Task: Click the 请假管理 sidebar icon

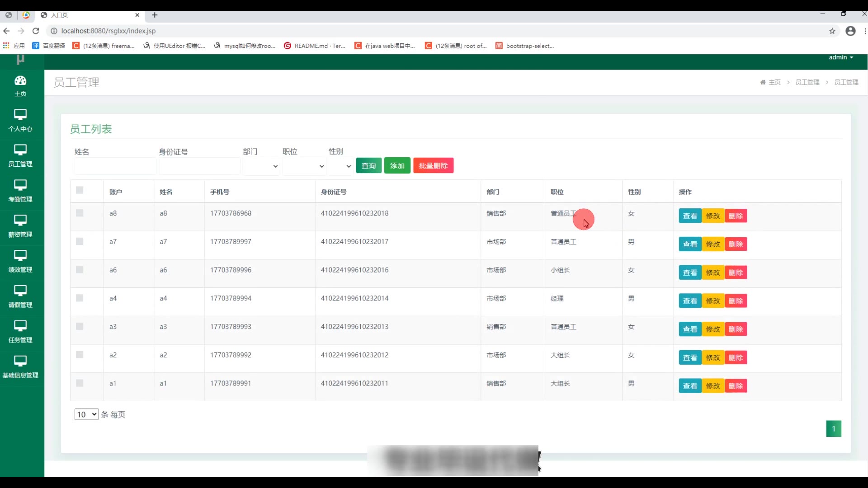Action: [x=20, y=291]
